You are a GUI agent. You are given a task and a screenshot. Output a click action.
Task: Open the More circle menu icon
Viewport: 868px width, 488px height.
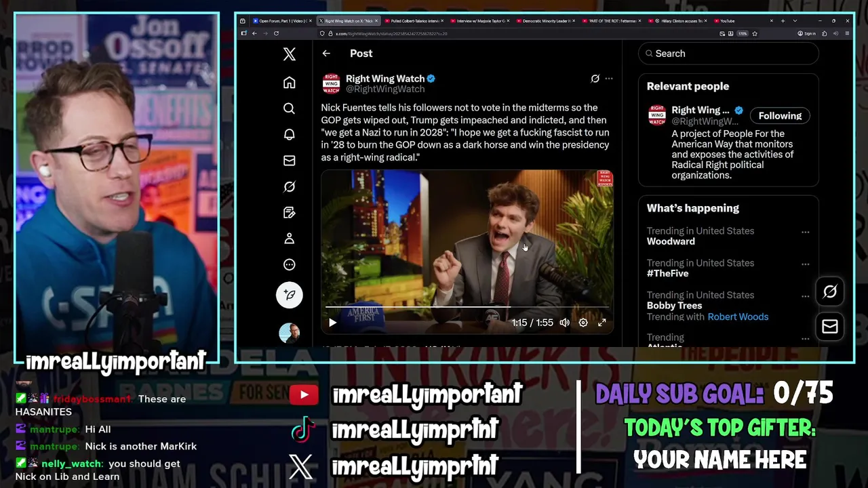pos(290,265)
